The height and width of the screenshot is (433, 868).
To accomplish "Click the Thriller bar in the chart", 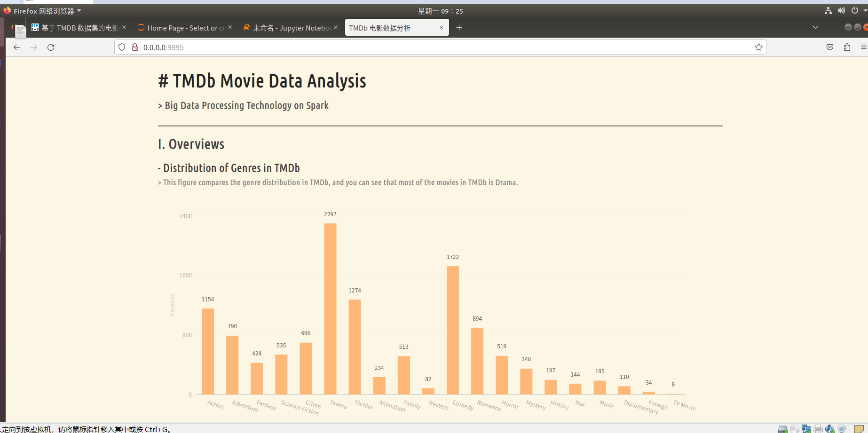I will point(355,347).
